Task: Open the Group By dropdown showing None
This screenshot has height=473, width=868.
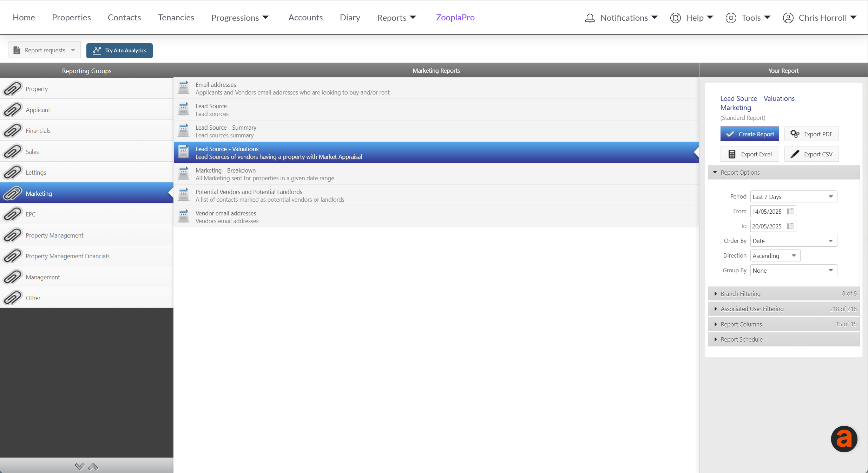Action: (x=794, y=270)
